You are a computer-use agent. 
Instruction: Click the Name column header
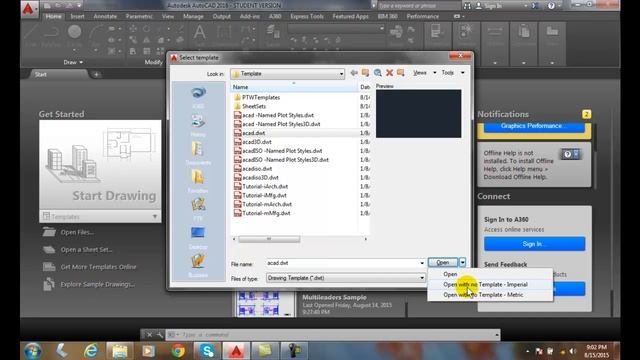pos(294,87)
